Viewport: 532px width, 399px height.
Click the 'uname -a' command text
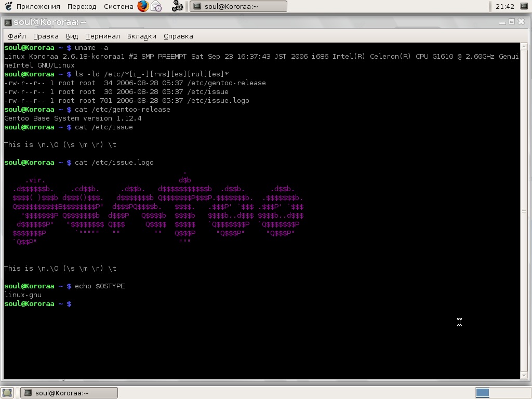click(91, 47)
